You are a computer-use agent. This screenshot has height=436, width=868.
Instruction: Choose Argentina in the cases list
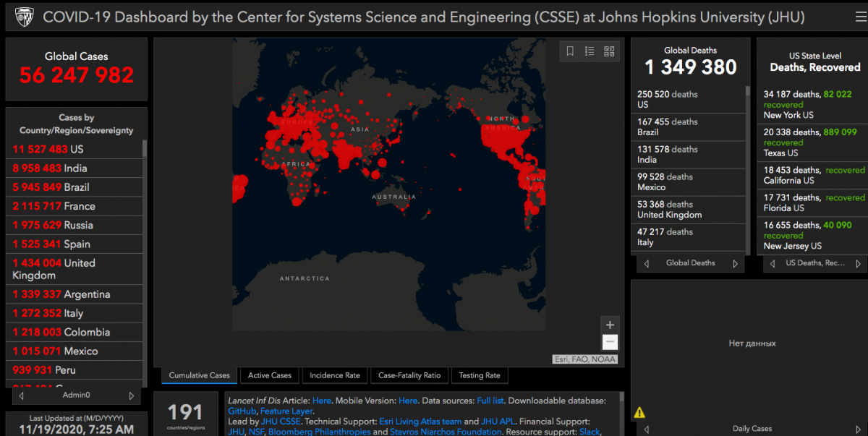pos(75,294)
